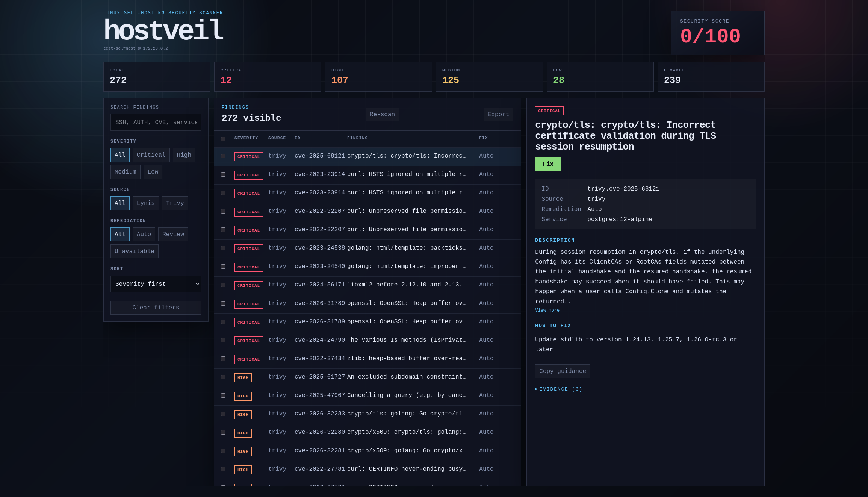Sort by the Finding column header
The image size is (868, 497).
357,138
